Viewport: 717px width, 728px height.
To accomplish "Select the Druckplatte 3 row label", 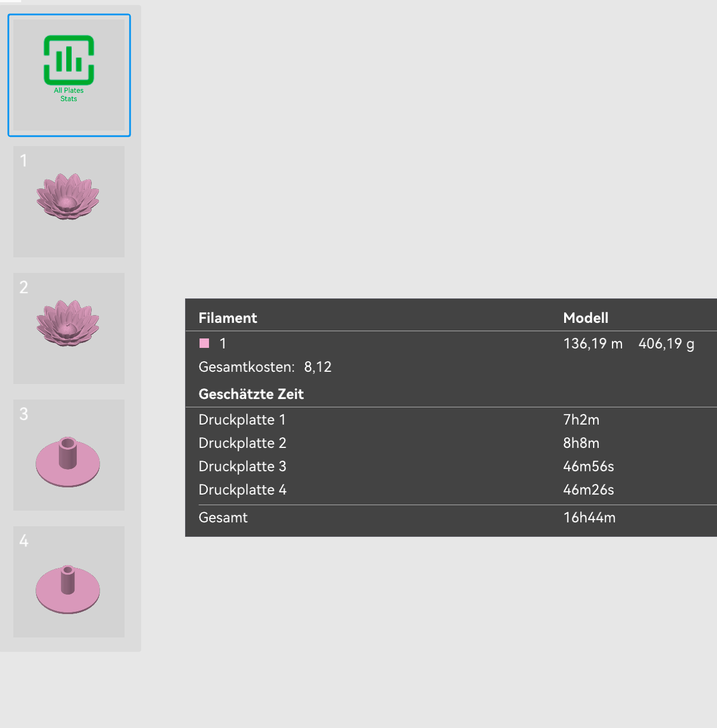I will 242,466.
